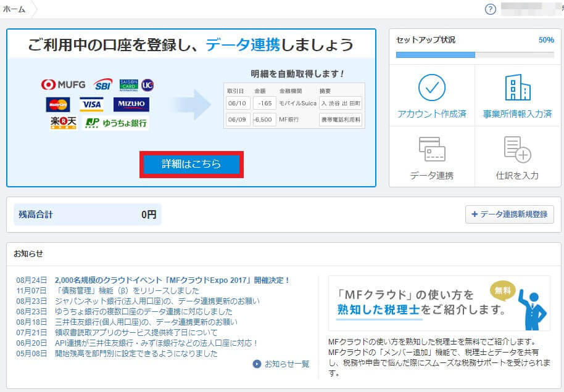Open the ゆうちょ銀行の複数口座 notice
The width and height of the screenshot is (564, 392).
click(x=144, y=311)
